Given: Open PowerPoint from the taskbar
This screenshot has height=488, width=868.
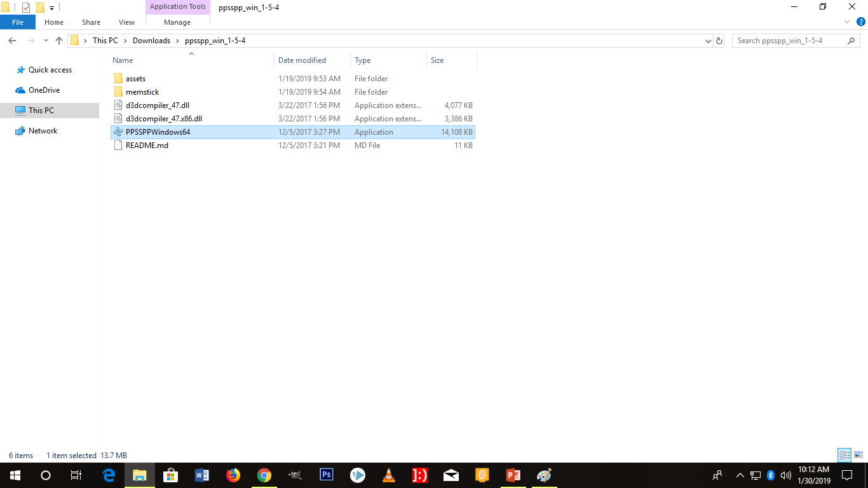Looking at the screenshot, I should coord(513,475).
